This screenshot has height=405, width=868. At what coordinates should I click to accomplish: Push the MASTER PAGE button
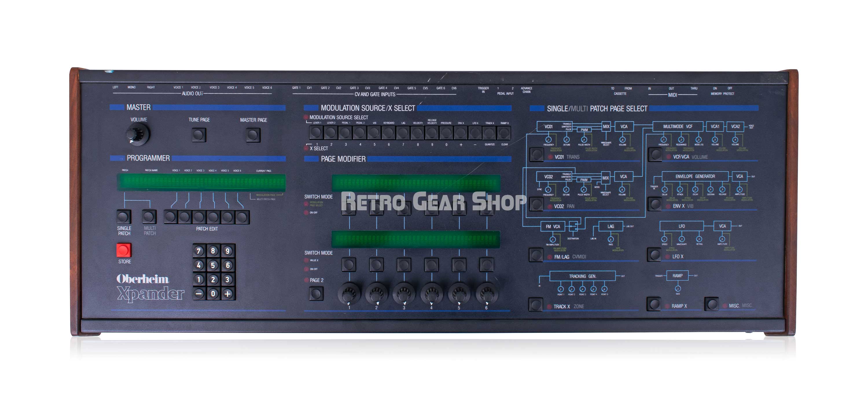(253, 135)
